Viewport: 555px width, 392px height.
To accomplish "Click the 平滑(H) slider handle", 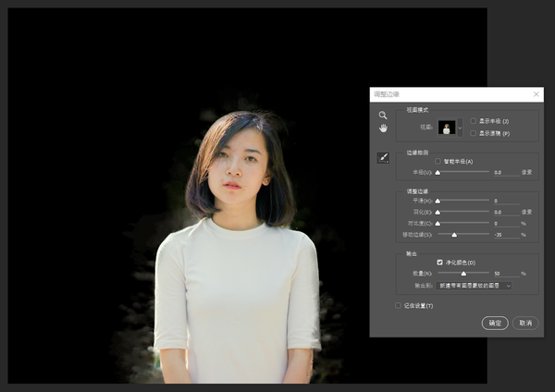I will (x=438, y=201).
